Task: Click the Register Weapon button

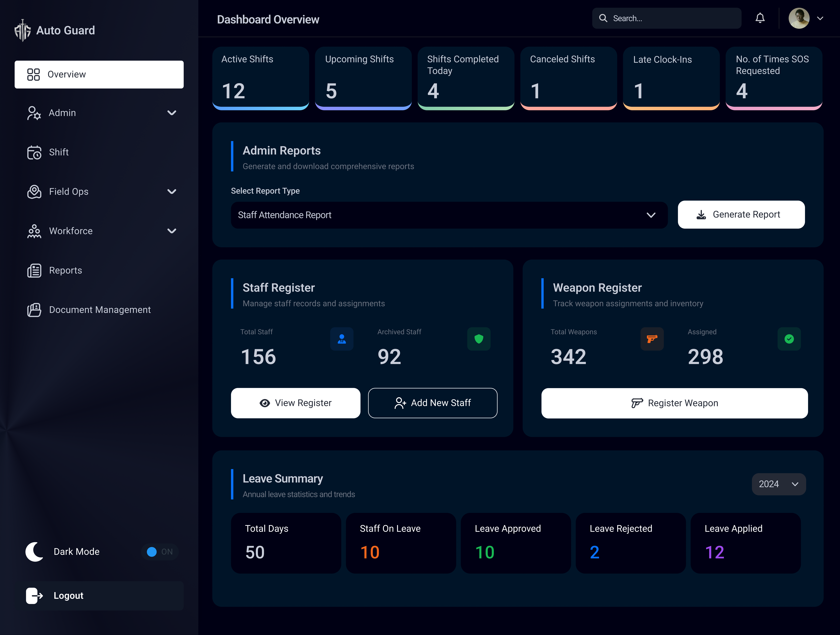Action: click(x=674, y=403)
